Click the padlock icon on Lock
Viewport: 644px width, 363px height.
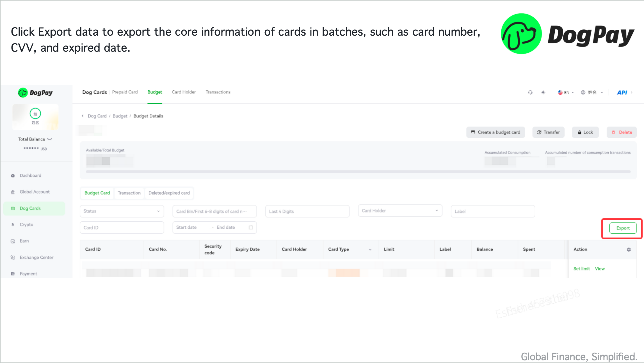(x=579, y=132)
